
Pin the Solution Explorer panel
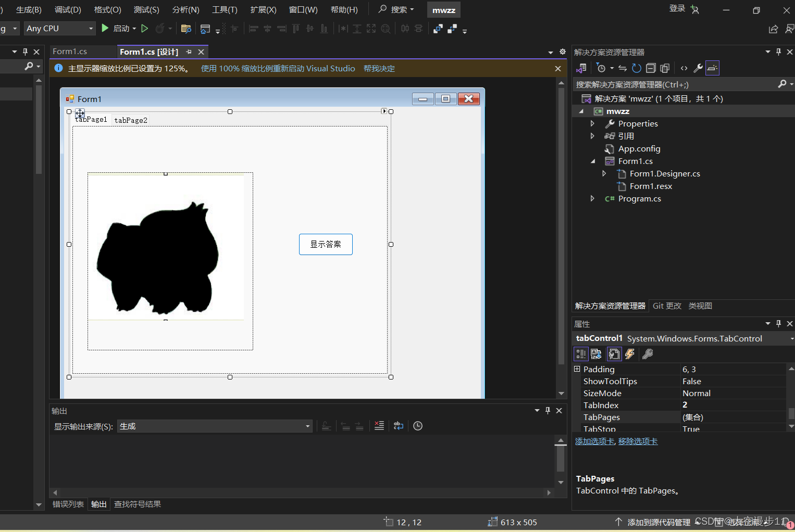pyautogui.click(x=778, y=52)
